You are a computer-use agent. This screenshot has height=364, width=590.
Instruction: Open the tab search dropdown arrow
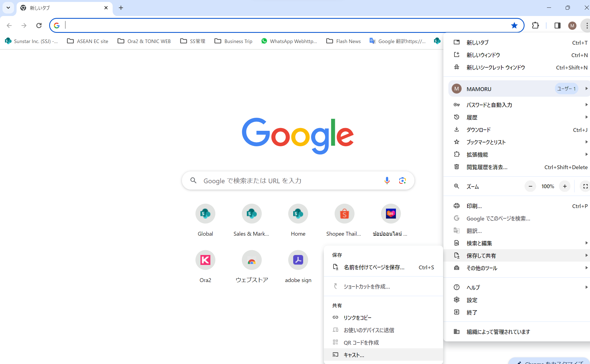coord(8,8)
